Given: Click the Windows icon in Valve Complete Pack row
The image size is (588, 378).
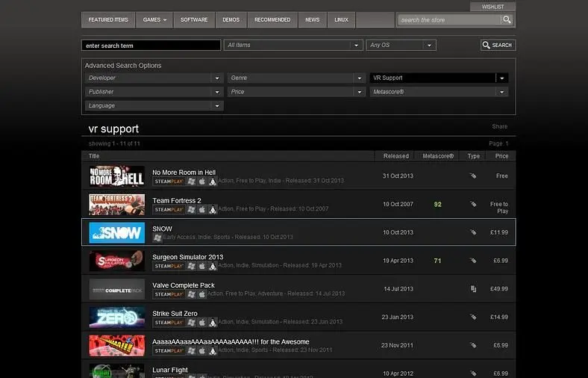Looking at the screenshot, I should [x=191, y=294].
